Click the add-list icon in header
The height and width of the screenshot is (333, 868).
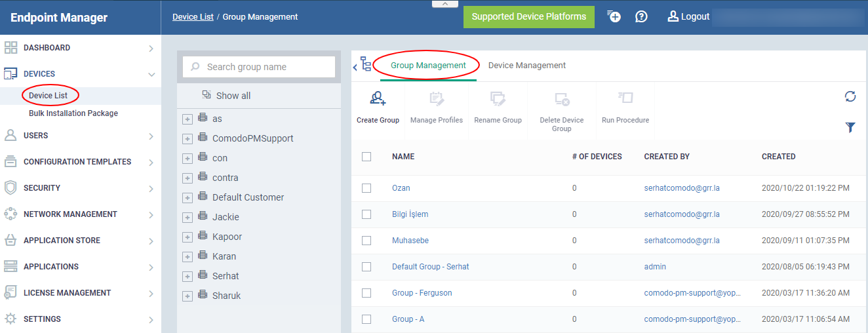(x=614, y=16)
